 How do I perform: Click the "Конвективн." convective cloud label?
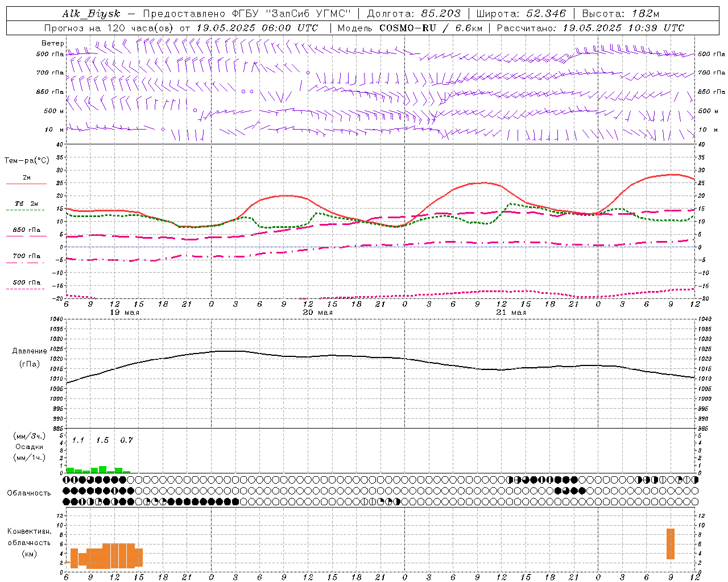(29, 531)
